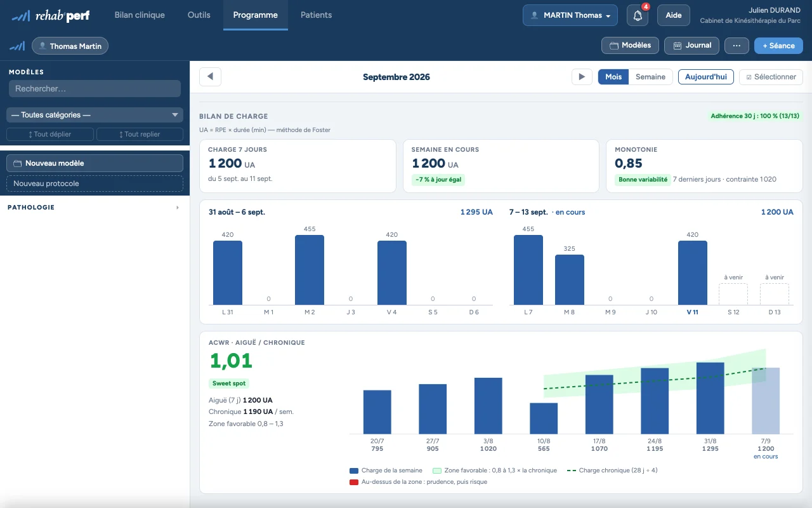Open the three-dots more options menu
The image size is (812, 508).
(x=736, y=46)
